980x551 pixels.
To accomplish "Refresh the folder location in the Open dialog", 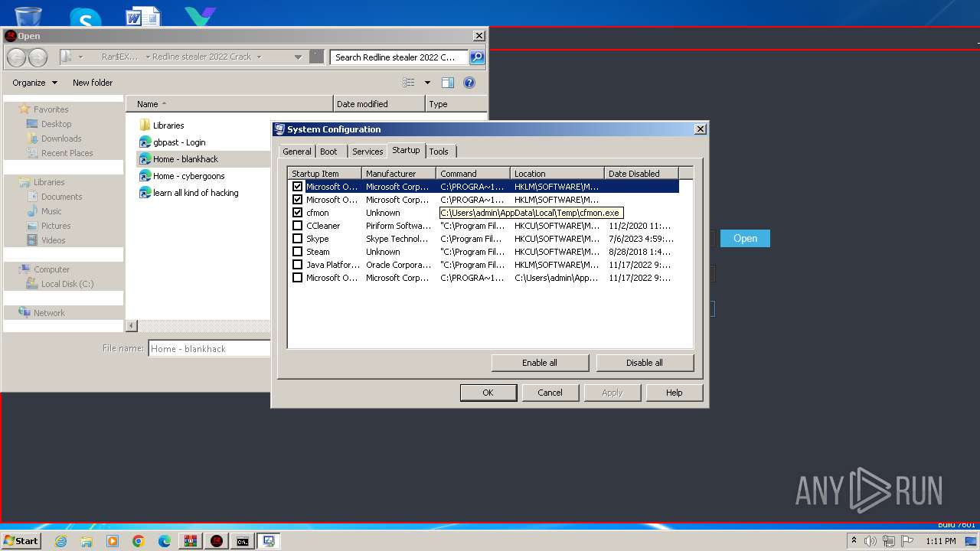I will [316, 57].
